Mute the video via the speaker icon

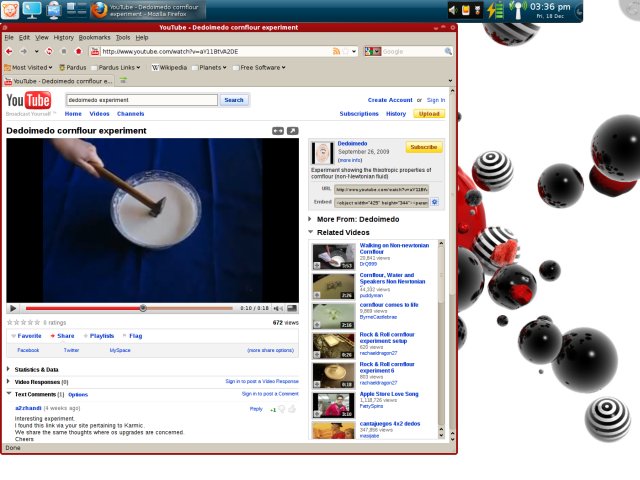pyautogui.click(x=278, y=309)
